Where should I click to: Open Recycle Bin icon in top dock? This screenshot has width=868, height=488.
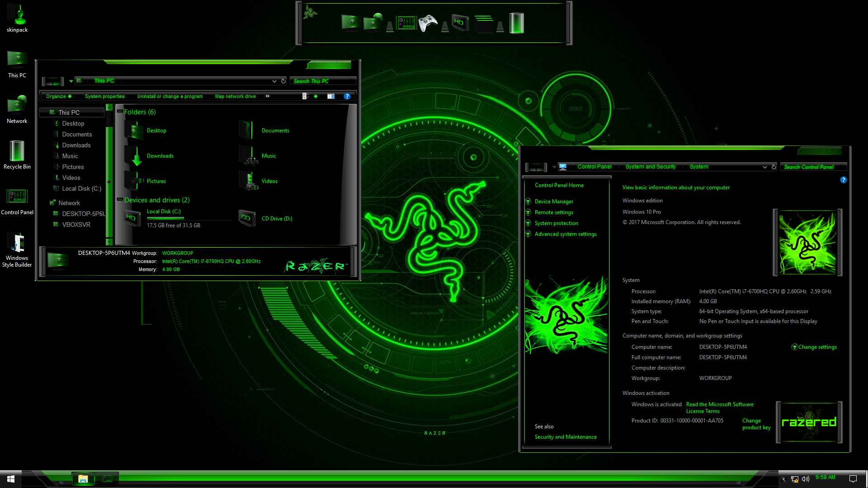516,23
